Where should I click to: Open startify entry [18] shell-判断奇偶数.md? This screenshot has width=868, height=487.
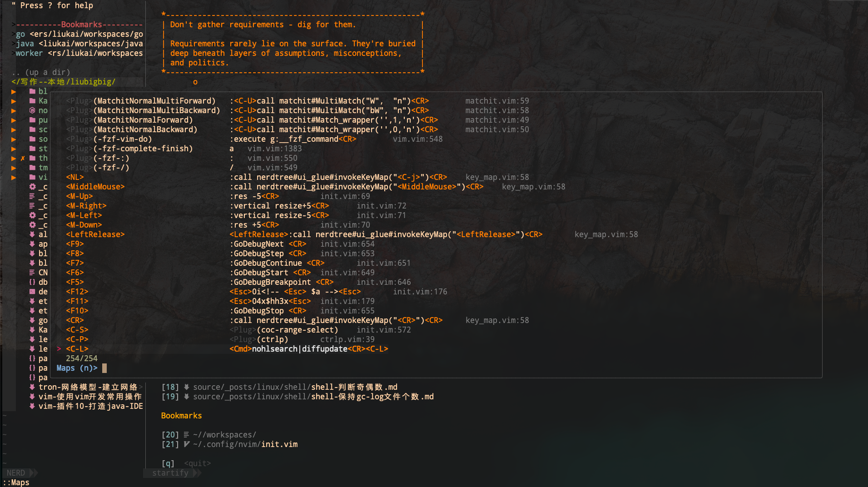click(279, 387)
